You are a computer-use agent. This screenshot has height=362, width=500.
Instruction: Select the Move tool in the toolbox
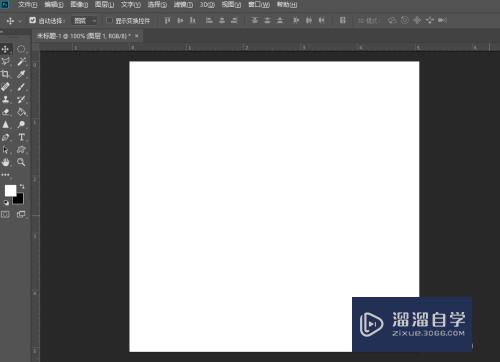5,49
